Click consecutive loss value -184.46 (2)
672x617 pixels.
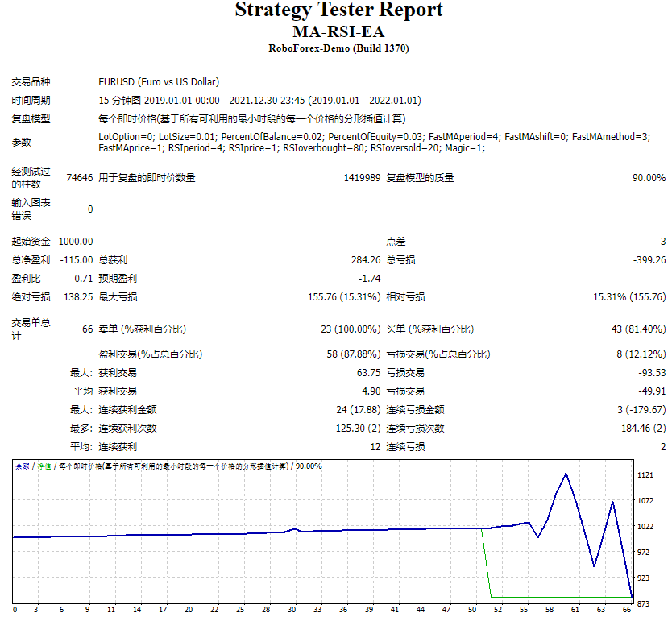point(641,428)
